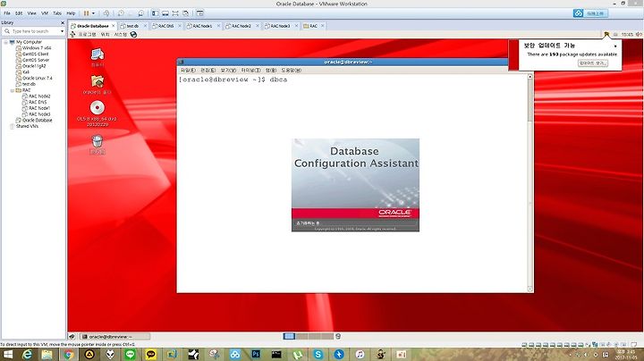This screenshot has width=644, height=361.
Task: Click the blue cloud upload button
Action: (590, 13)
